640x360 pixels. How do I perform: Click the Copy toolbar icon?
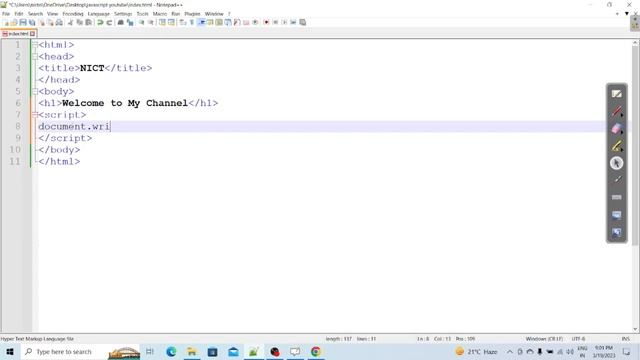[x=80, y=22]
